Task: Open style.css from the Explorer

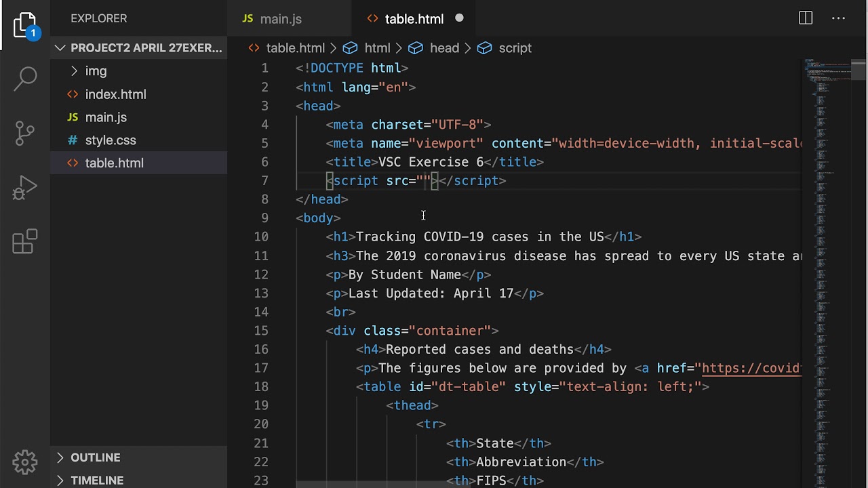Action: pyautogui.click(x=111, y=140)
